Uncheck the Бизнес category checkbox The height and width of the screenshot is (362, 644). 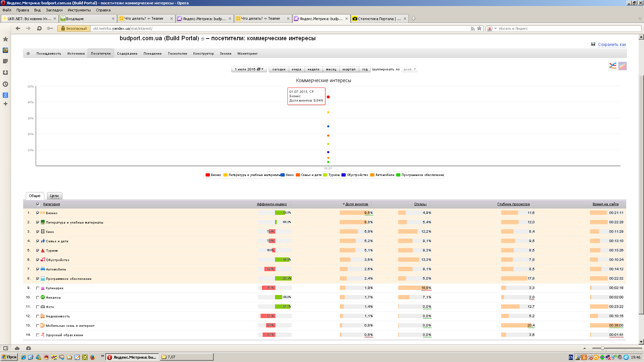coord(38,213)
